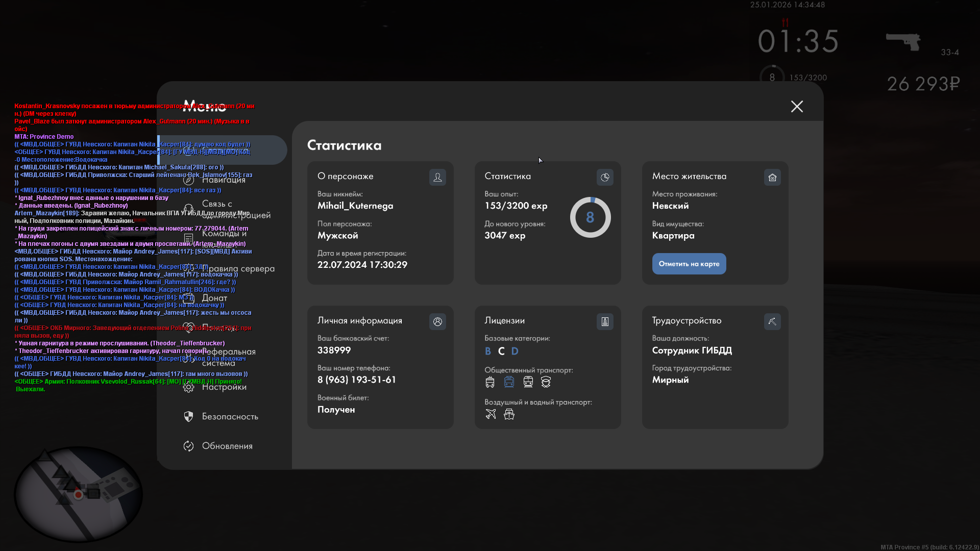Viewport: 980px width, 551px height.
Task: Click the trolleybus license icon
Action: tap(490, 382)
